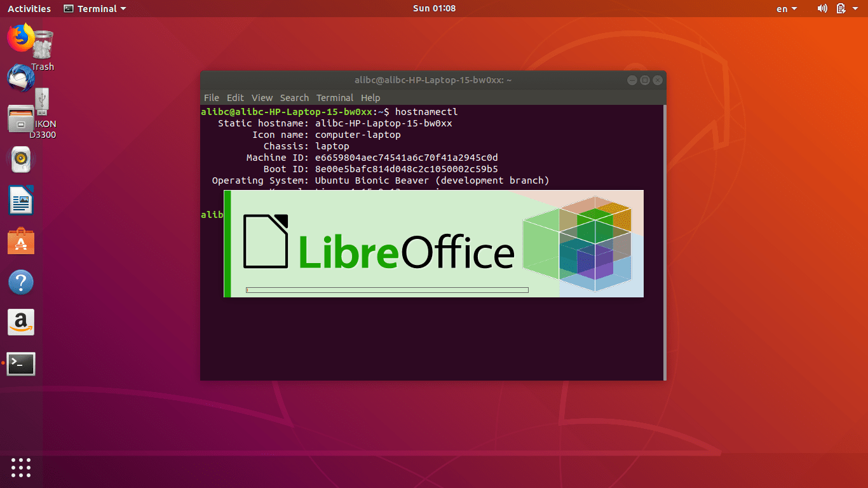Maximize the Terminal window
This screenshot has height=488, width=868.
click(x=644, y=80)
